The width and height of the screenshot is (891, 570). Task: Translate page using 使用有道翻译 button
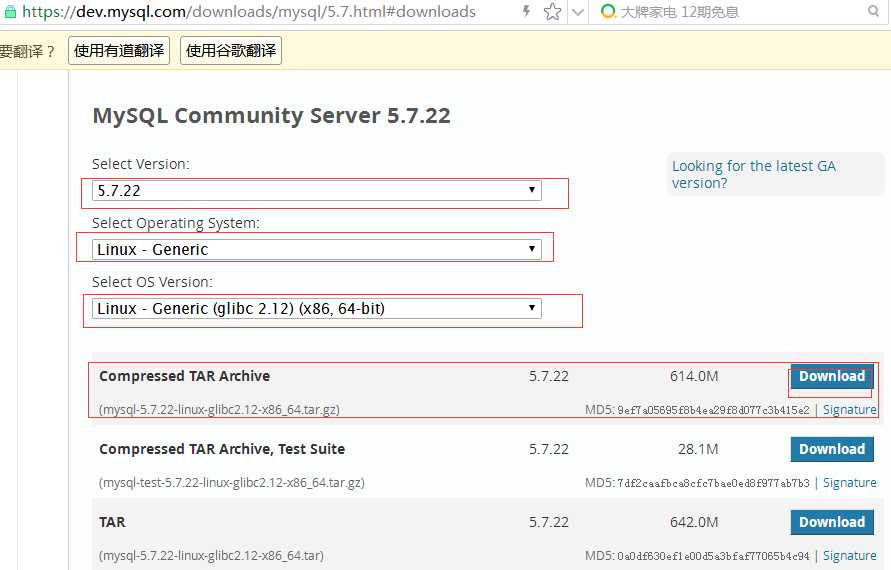point(119,51)
